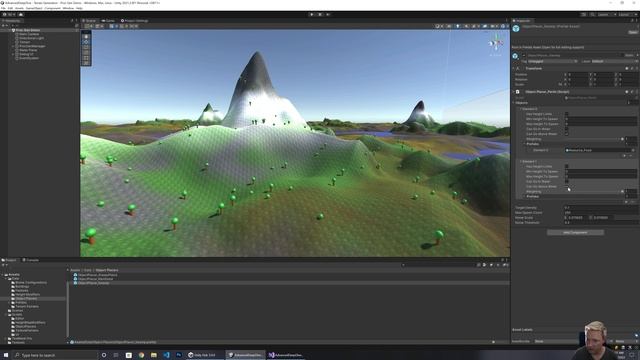The height and width of the screenshot is (360, 640).
Task: Open Task View on the taskbar
Action: [116, 355]
